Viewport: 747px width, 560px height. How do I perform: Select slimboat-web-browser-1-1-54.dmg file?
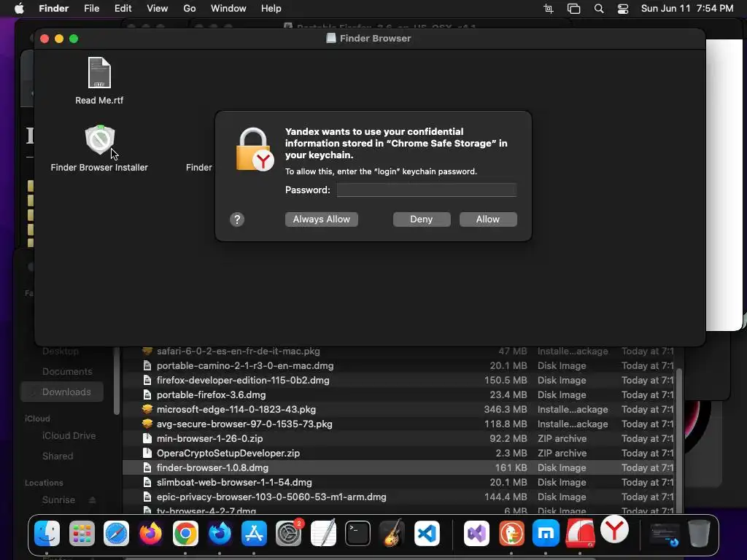coord(398,483)
